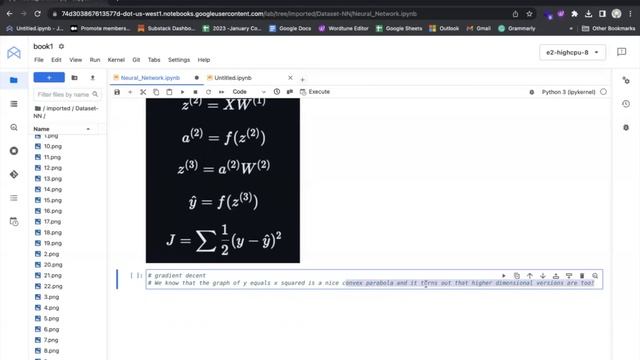640x360 pixels.
Task: Open 15.png in the file list
Action: (53, 200)
